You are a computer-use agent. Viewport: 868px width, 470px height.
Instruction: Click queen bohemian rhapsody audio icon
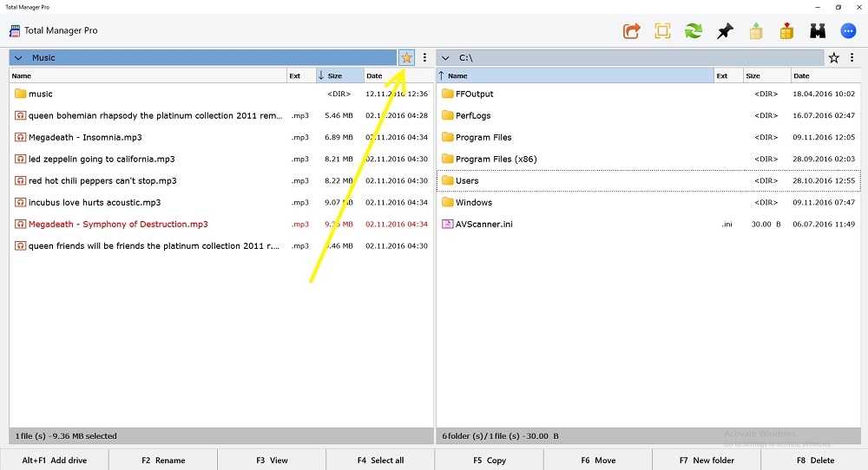click(x=21, y=115)
